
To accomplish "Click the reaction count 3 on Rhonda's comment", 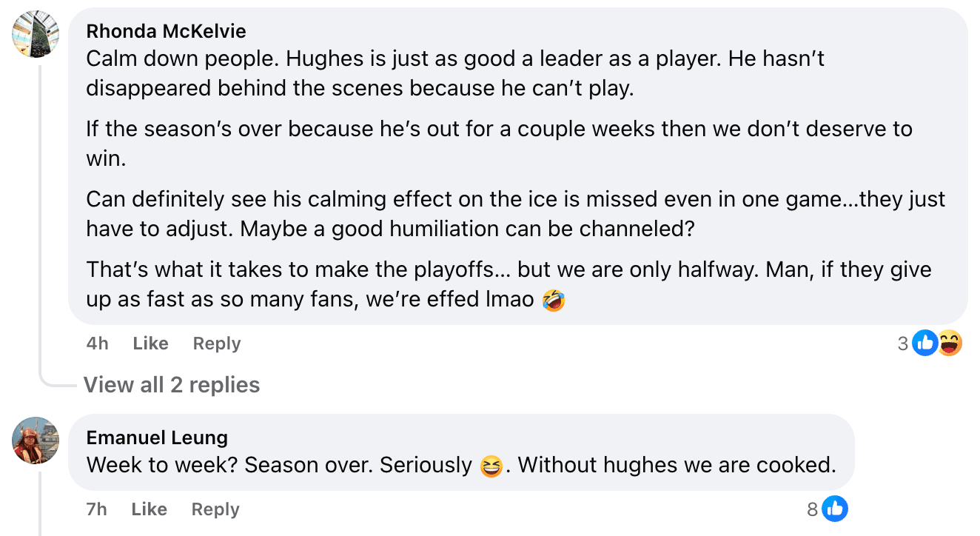I will pos(902,344).
